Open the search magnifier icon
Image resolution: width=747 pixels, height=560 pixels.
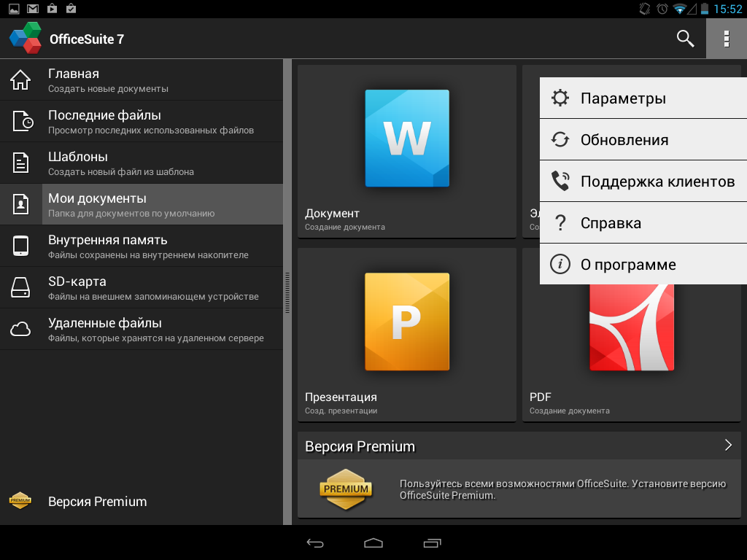click(685, 39)
